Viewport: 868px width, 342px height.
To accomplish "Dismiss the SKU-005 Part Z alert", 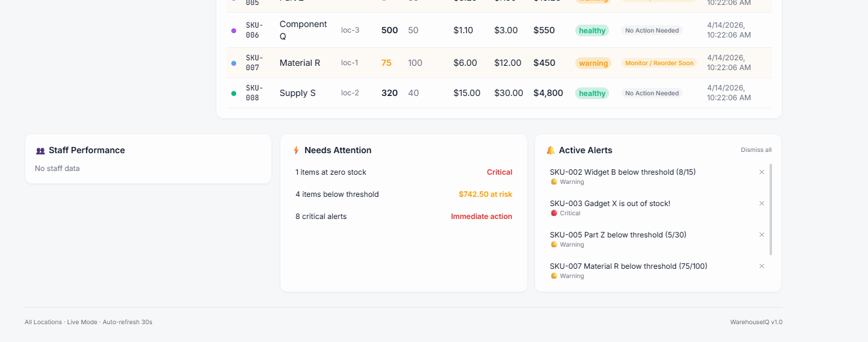I will [x=762, y=235].
